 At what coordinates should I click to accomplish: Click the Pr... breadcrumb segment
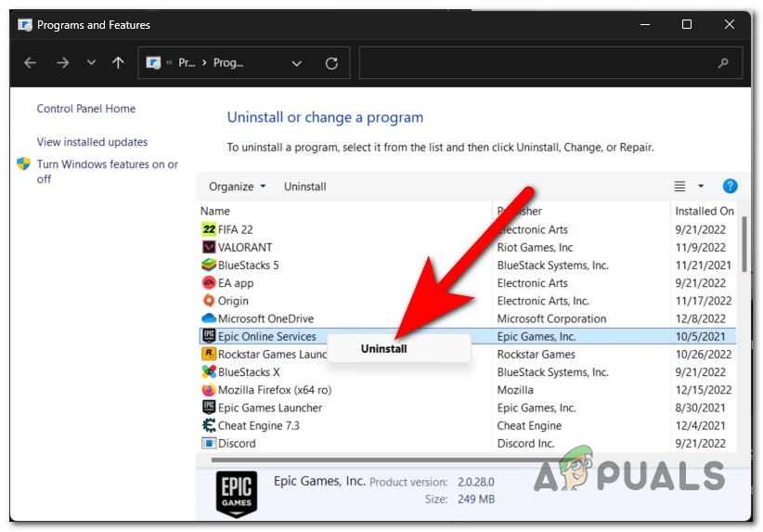187,63
